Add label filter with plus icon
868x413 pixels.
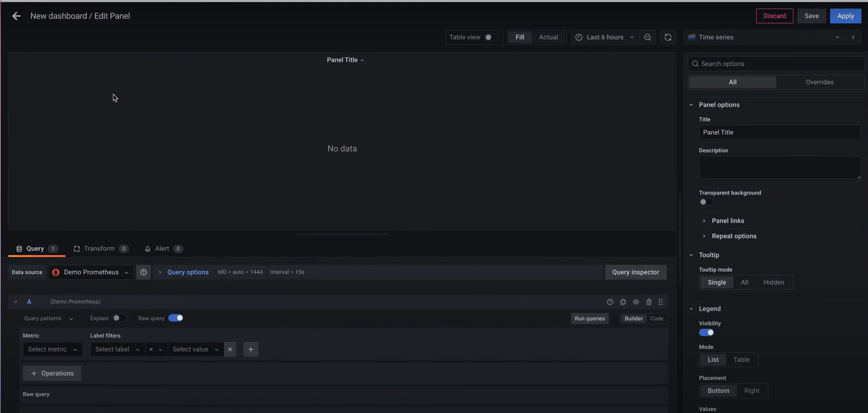pos(251,350)
